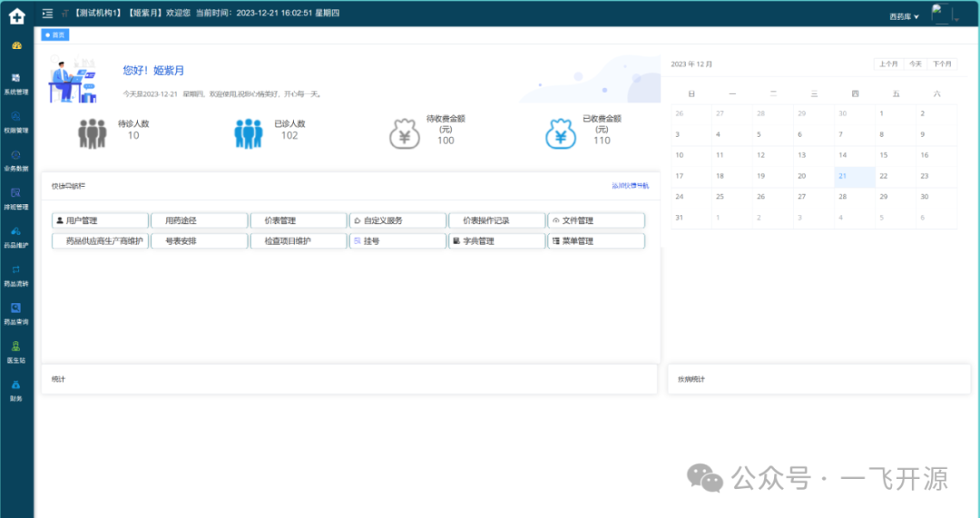
Task: Click the 业务数据 sidebar icon
Action: [16, 160]
